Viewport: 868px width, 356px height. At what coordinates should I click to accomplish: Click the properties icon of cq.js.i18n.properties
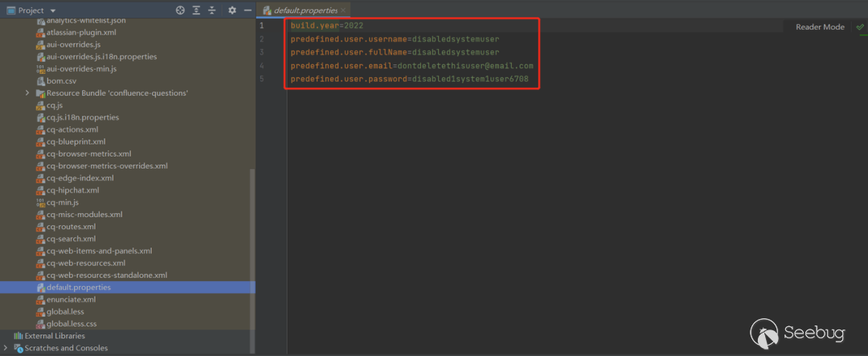(40, 117)
